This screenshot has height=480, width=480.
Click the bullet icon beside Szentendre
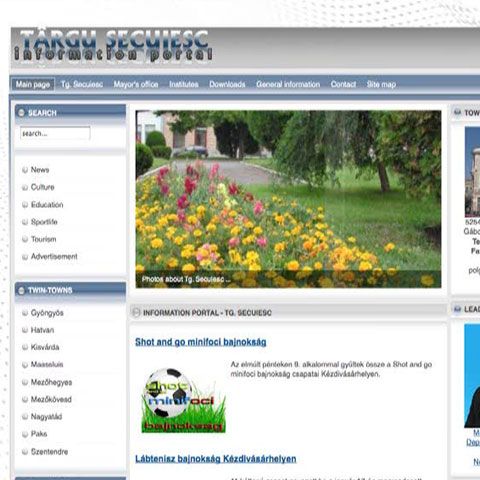25,452
